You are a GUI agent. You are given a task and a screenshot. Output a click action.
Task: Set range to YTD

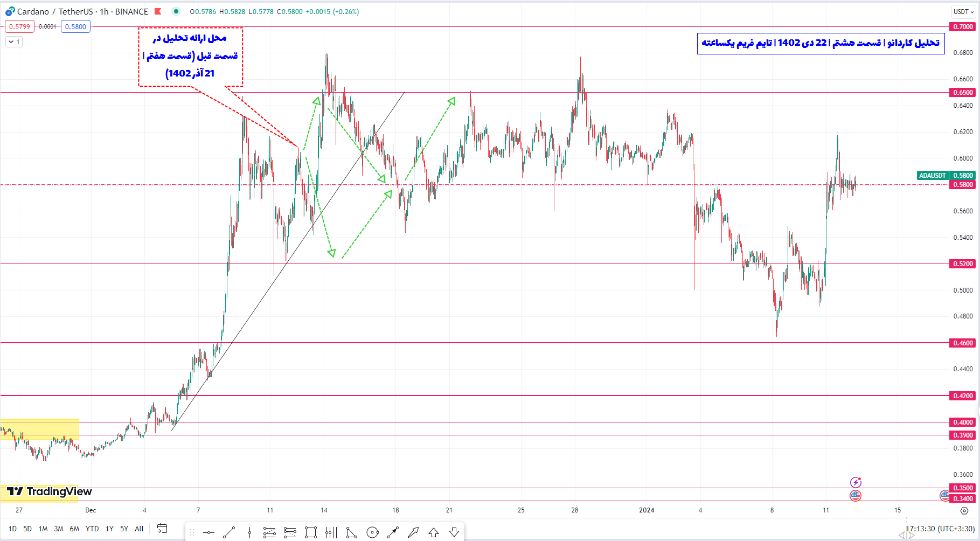pos(92,529)
